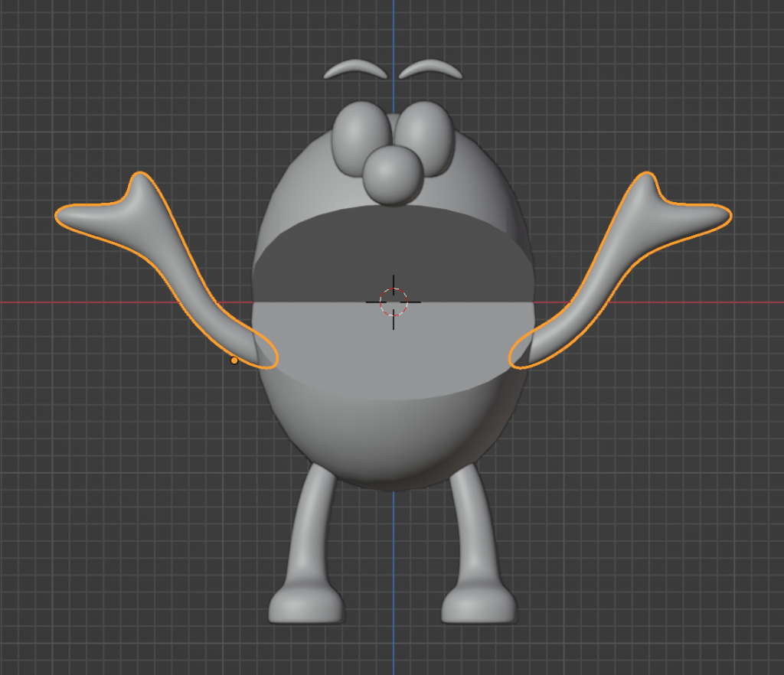Select the right leg of the character

(473, 528)
